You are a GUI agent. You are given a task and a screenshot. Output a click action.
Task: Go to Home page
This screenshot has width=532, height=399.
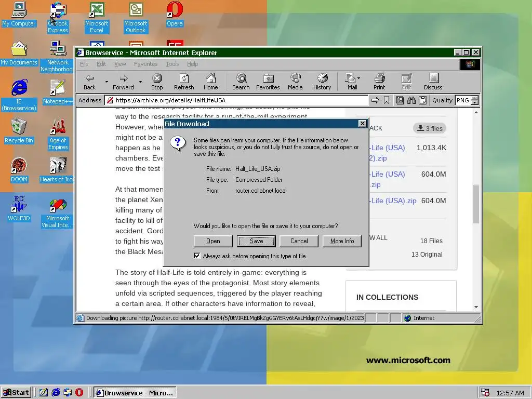point(211,82)
